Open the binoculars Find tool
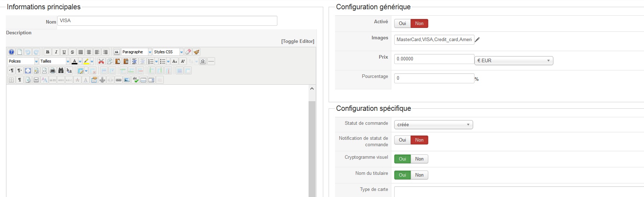Screen dimensions: 644x197 (61, 71)
